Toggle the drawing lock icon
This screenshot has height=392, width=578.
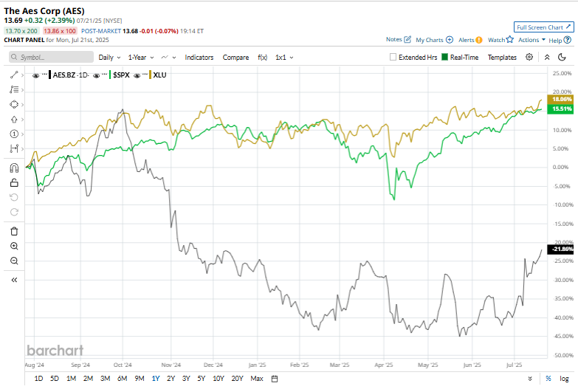(14, 183)
